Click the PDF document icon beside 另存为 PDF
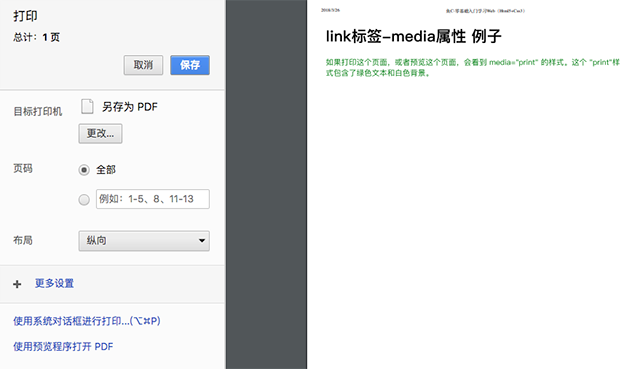 click(x=87, y=107)
